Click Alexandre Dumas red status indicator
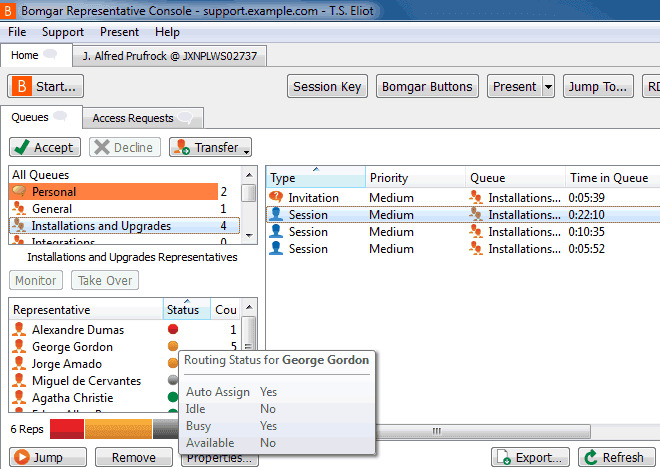660x469 pixels. click(x=173, y=329)
